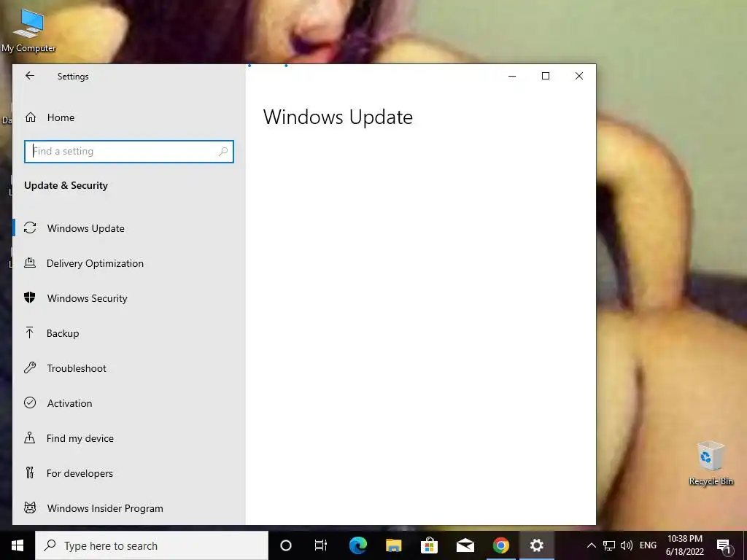Open the network status tray icon
Screen dimensions: 747x560
pos(609,545)
